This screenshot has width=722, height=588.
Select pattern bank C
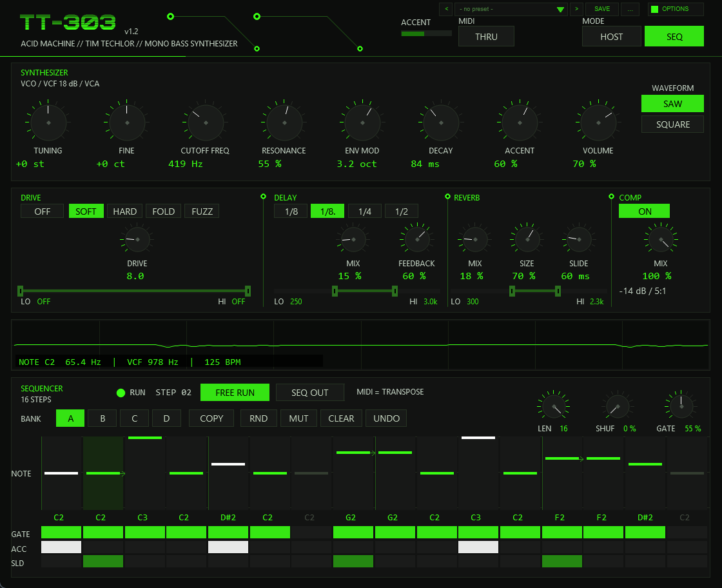[135, 418]
